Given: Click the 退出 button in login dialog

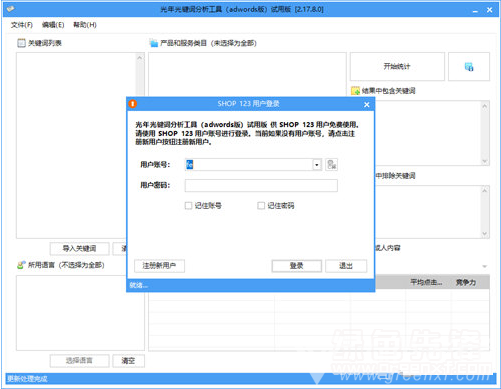Looking at the screenshot, I should tap(346, 266).
